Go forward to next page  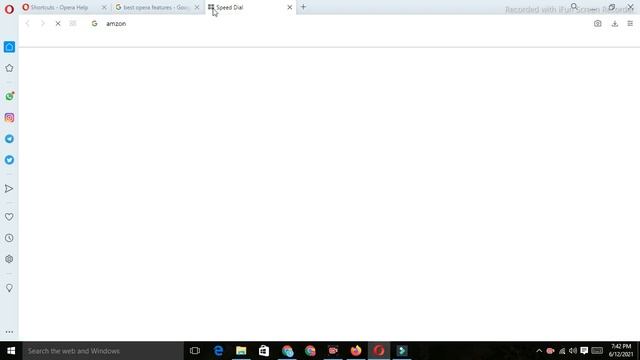pos(43,24)
